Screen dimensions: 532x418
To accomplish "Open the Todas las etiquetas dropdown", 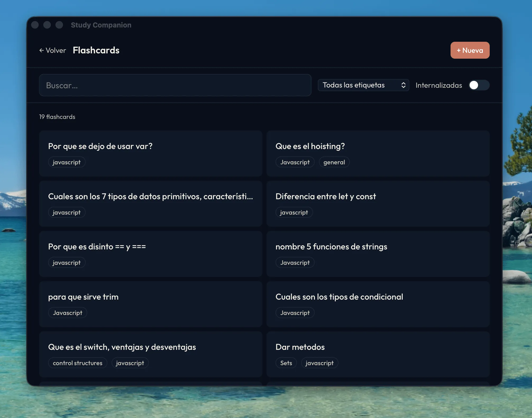I will click(363, 85).
